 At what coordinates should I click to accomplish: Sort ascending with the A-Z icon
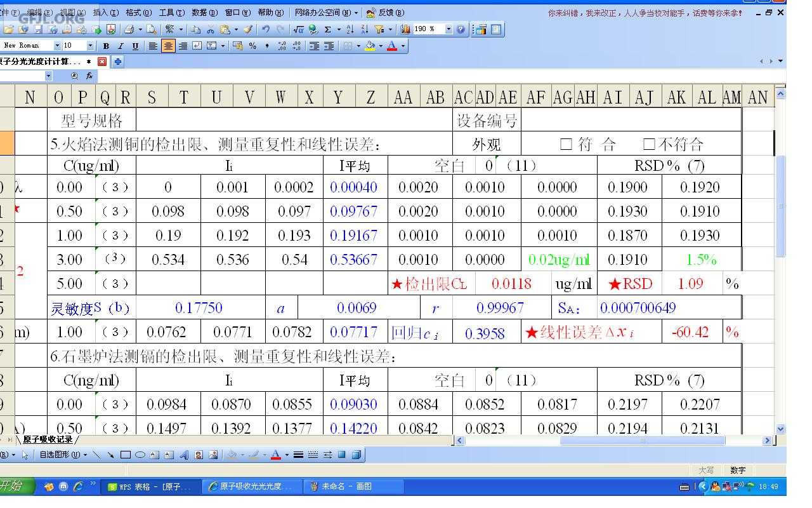click(350, 29)
